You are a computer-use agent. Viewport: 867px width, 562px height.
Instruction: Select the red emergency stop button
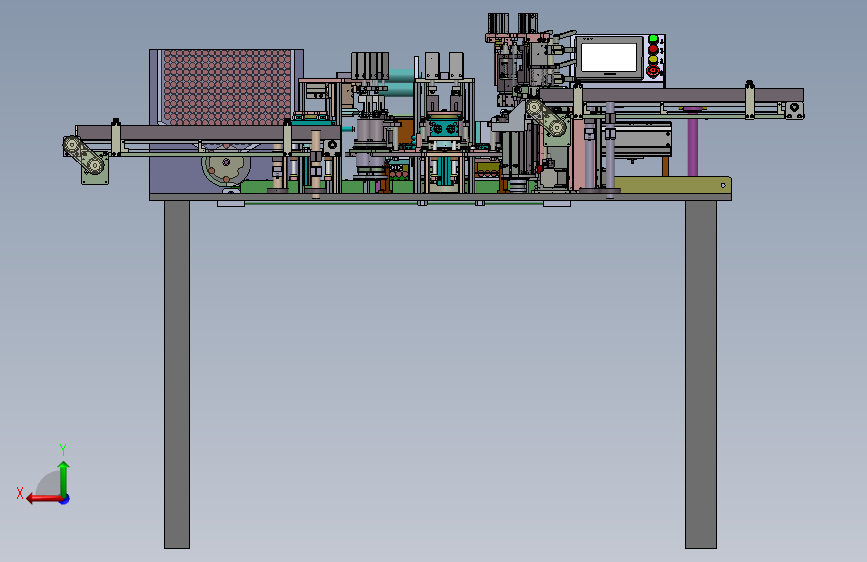653,70
